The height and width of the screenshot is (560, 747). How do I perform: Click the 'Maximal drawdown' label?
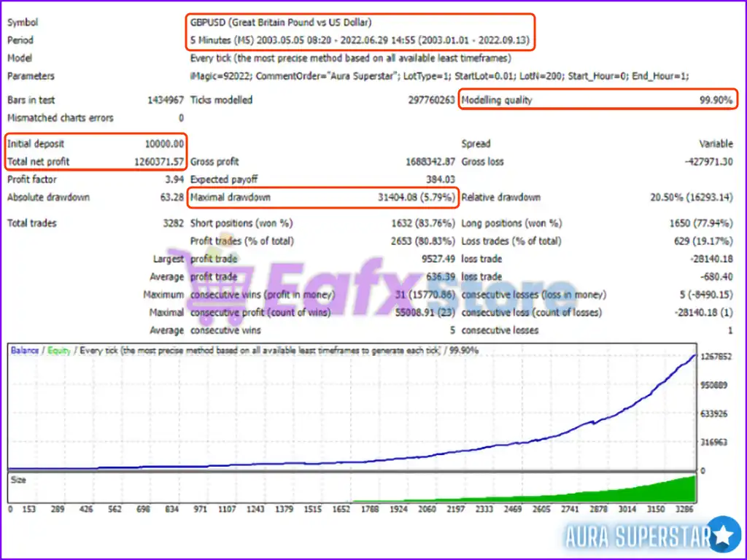(230, 197)
